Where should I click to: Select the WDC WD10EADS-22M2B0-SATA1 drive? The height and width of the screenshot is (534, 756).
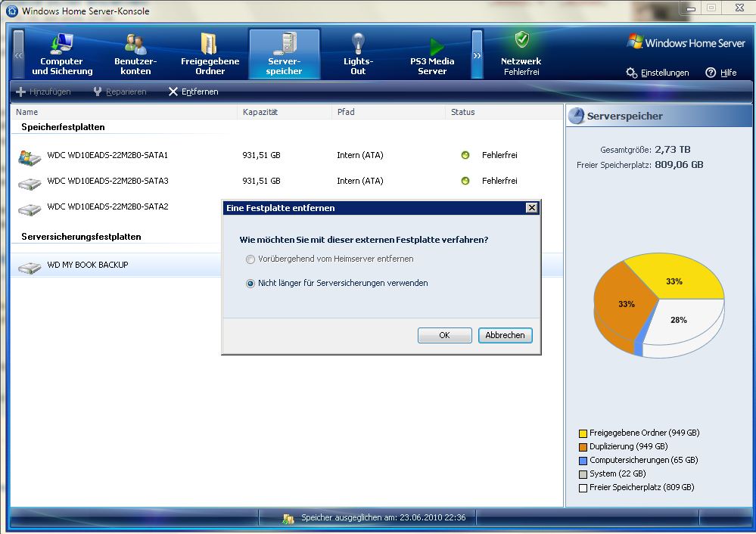coord(286,155)
